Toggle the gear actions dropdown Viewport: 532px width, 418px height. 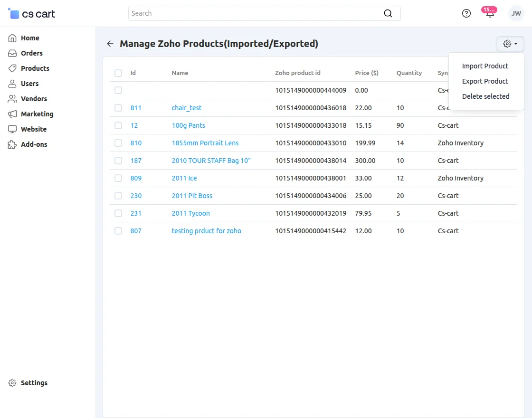pyautogui.click(x=510, y=44)
